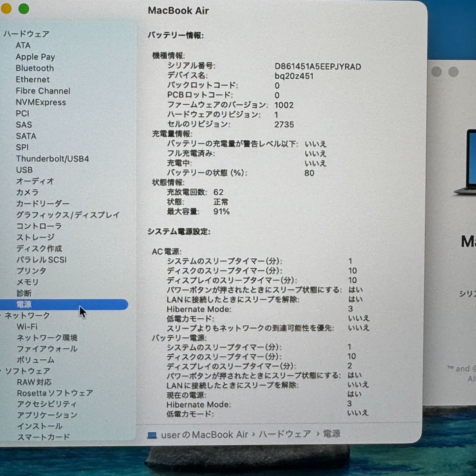The height and width of the screenshot is (476, 476).
Task: Open グラフィックス/ディスプレイ information
Action: point(68,215)
